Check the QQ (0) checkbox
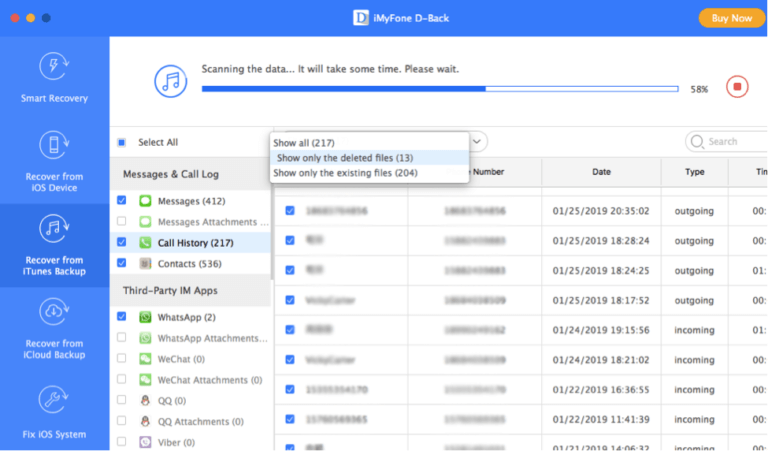Screen dimensions: 768x451 [121, 400]
